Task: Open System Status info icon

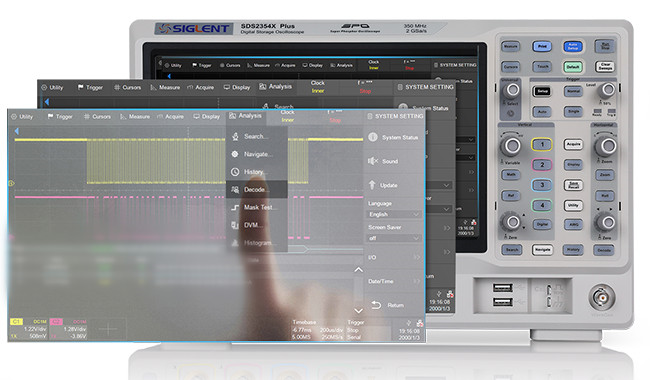Action: click(373, 137)
